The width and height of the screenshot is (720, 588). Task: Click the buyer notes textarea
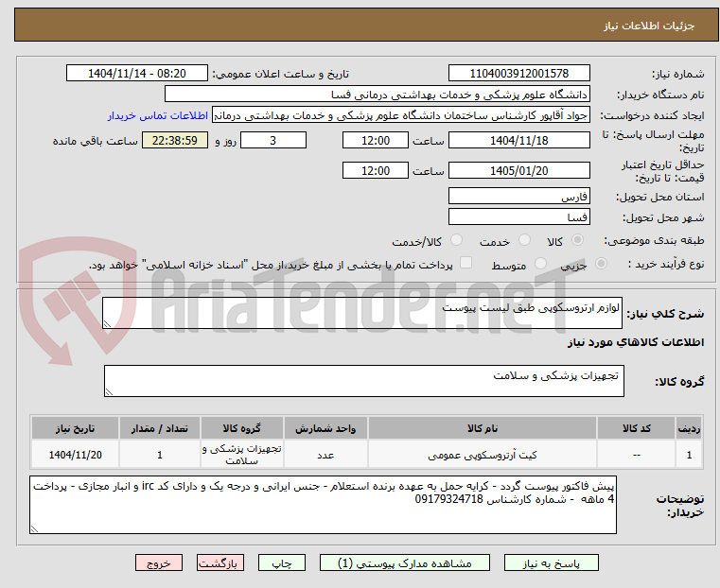tap(323, 505)
